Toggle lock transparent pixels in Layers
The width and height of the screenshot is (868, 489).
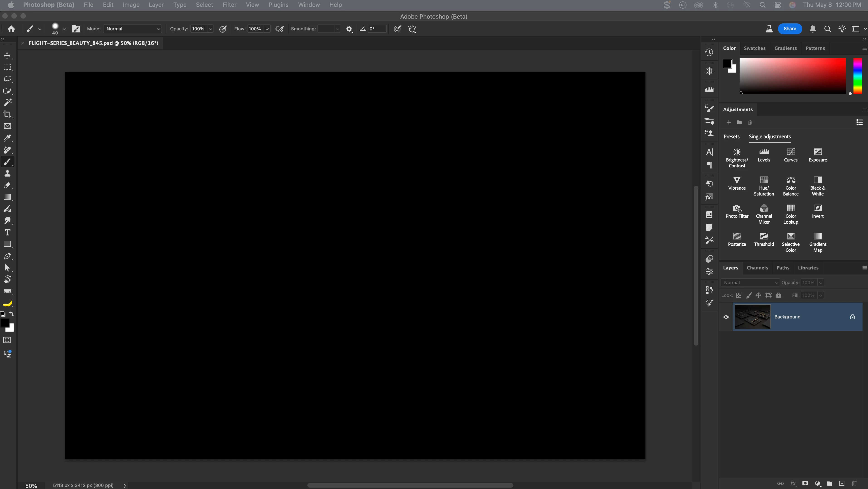click(739, 295)
